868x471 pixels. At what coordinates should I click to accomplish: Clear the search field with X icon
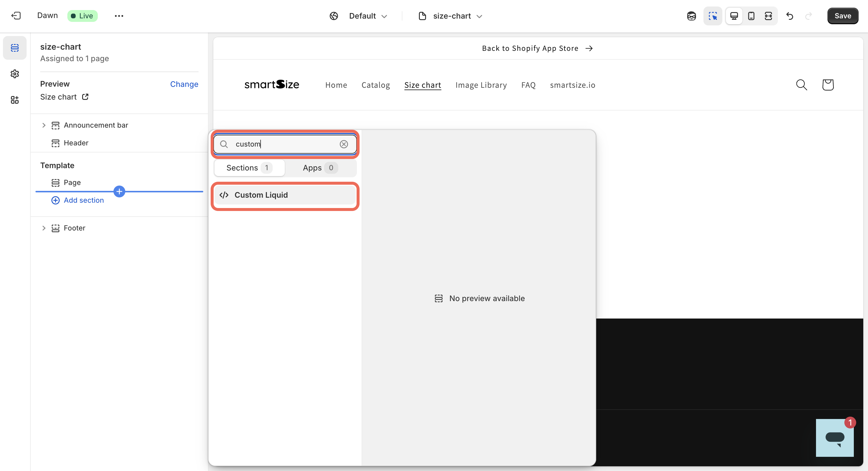pyautogui.click(x=343, y=144)
